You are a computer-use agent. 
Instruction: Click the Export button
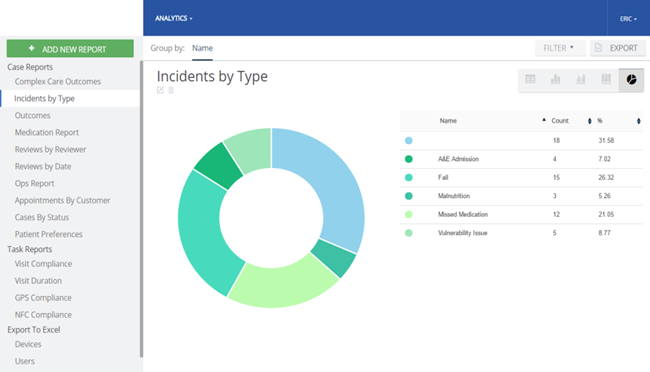click(x=618, y=48)
